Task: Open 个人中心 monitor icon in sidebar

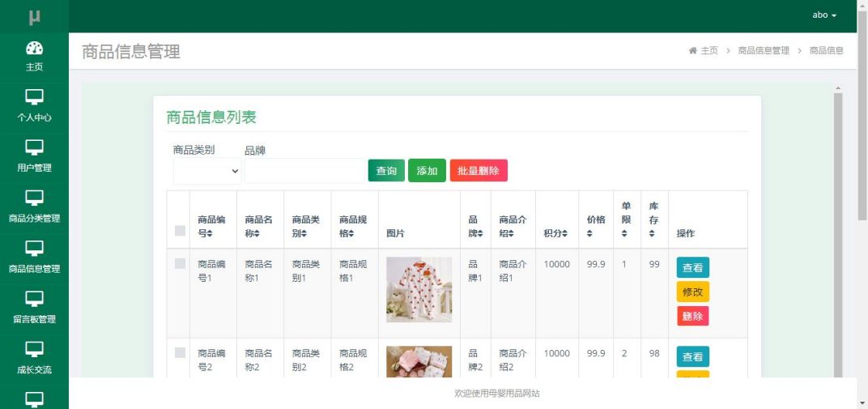Action: click(34, 97)
